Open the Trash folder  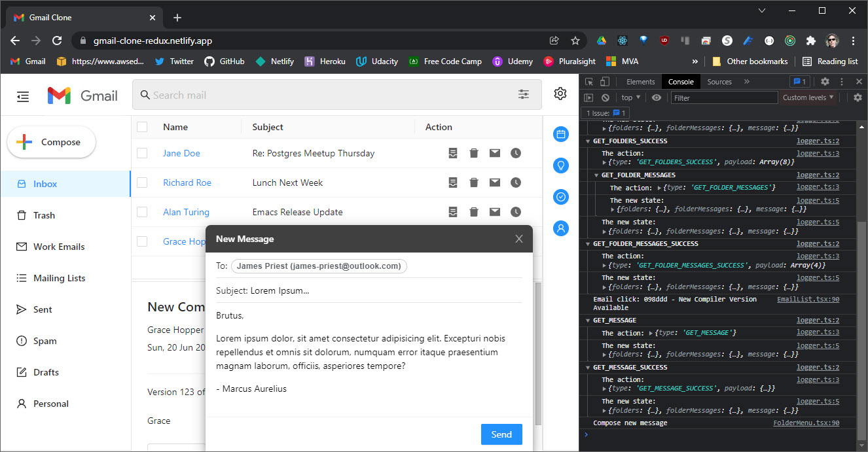65,215
